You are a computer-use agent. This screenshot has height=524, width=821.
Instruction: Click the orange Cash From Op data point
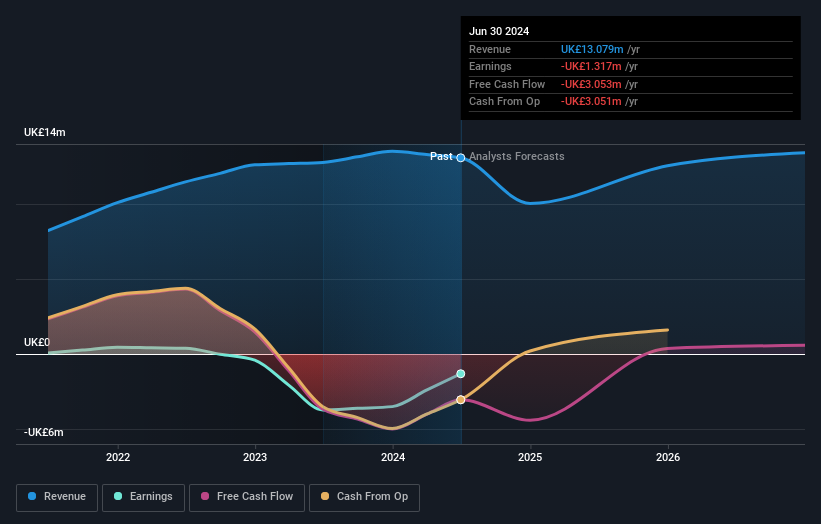(x=461, y=400)
